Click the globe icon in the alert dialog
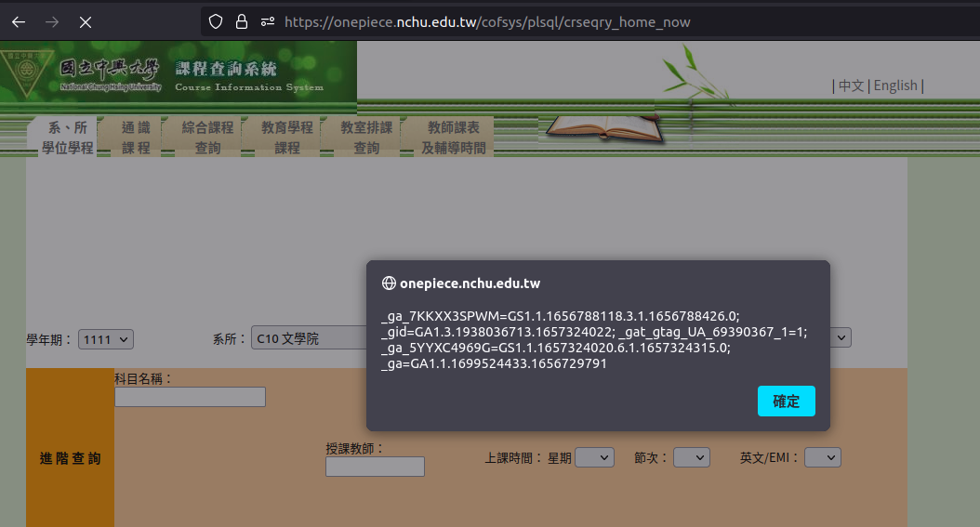Screen dimensions: 980x527 [x=389, y=283]
